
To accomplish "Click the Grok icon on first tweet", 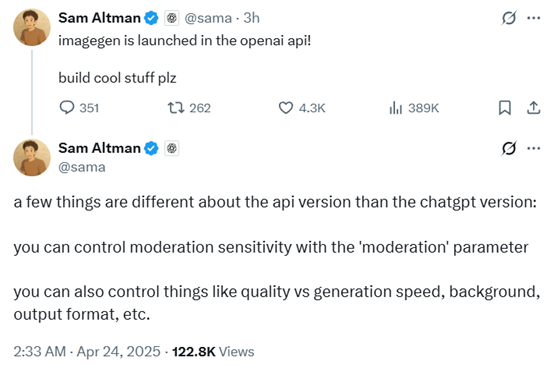I will (x=509, y=18).
